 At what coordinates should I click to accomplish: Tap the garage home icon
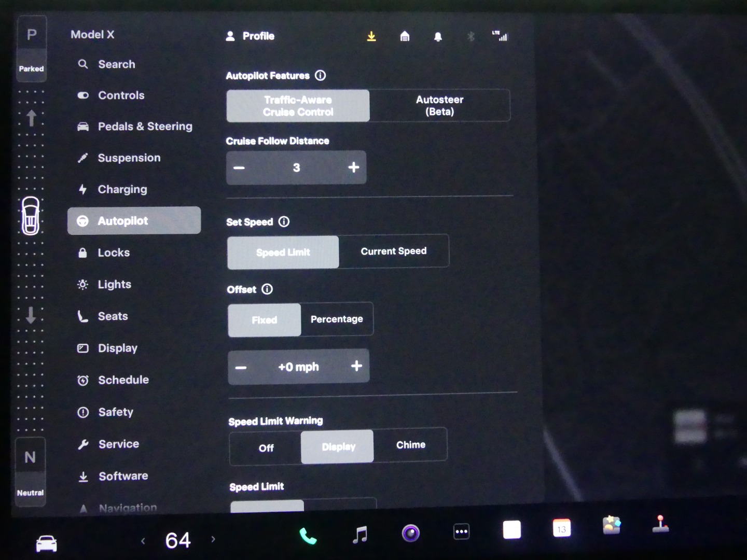pos(405,36)
